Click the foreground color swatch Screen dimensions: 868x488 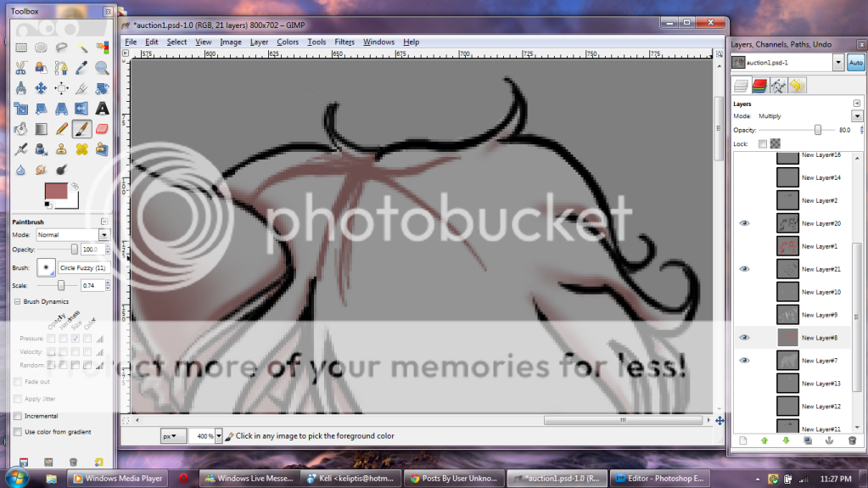[57, 192]
